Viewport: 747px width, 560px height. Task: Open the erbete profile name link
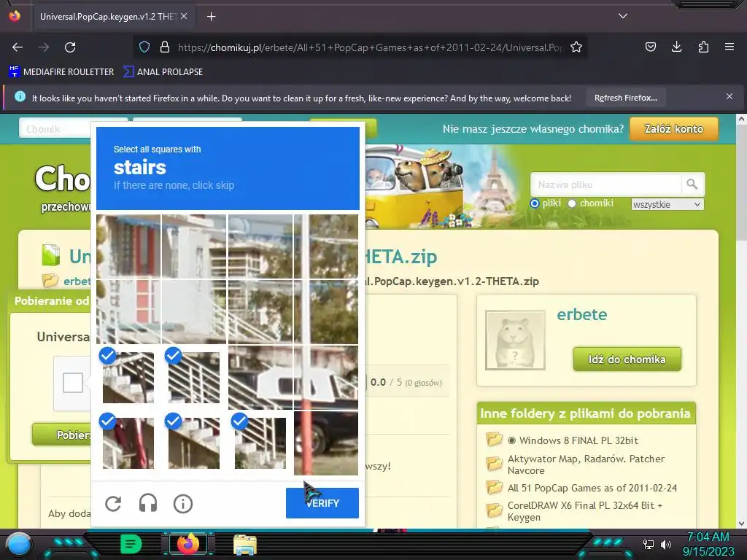tap(581, 314)
